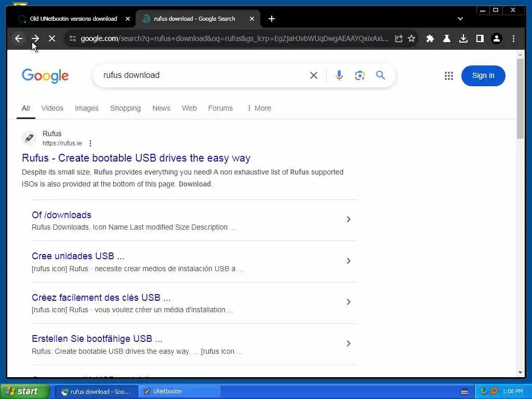Screen dimensions: 532x399
Task: Expand the Créez facilement des clés USB chevron
Action: click(349, 302)
